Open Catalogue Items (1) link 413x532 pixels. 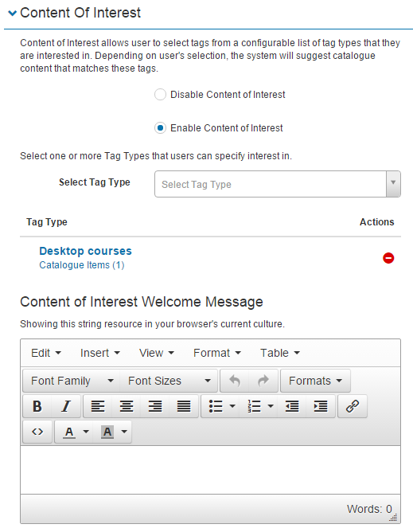82,265
